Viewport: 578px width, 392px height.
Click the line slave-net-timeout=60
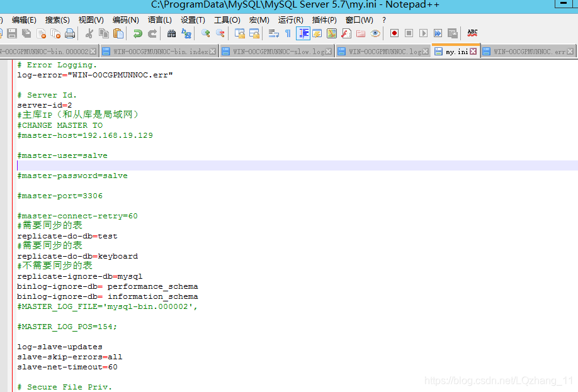coord(67,367)
